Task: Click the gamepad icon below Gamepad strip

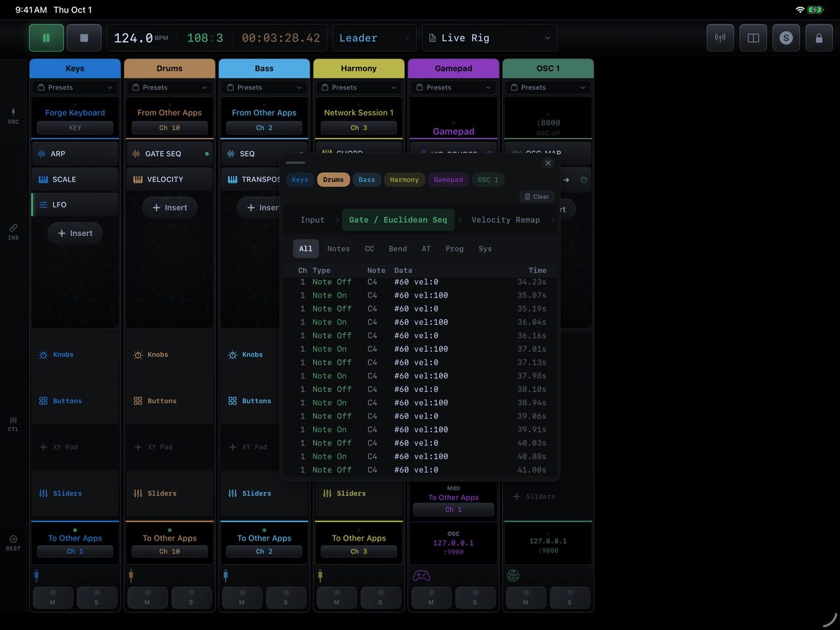Action: 421,575
